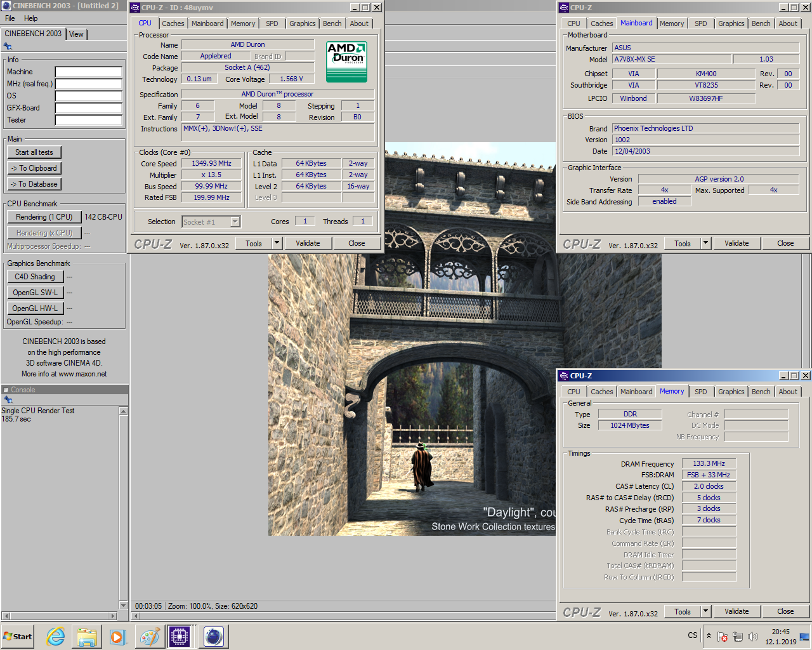The width and height of the screenshot is (812, 650).
Task: Click the OS input field
Action: point(88,96)
